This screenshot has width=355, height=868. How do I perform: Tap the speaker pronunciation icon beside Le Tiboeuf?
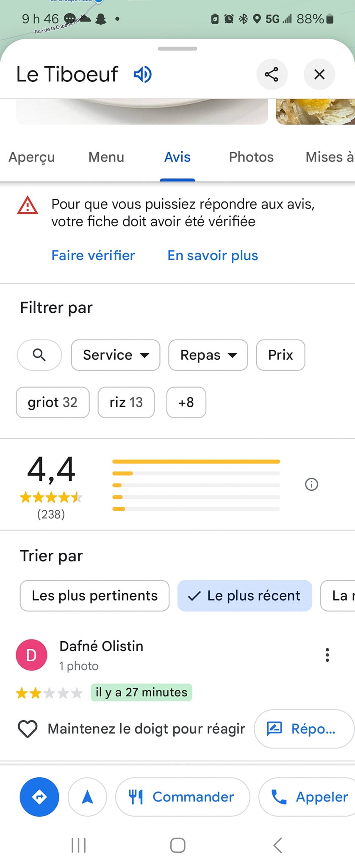tap(142, 74)
